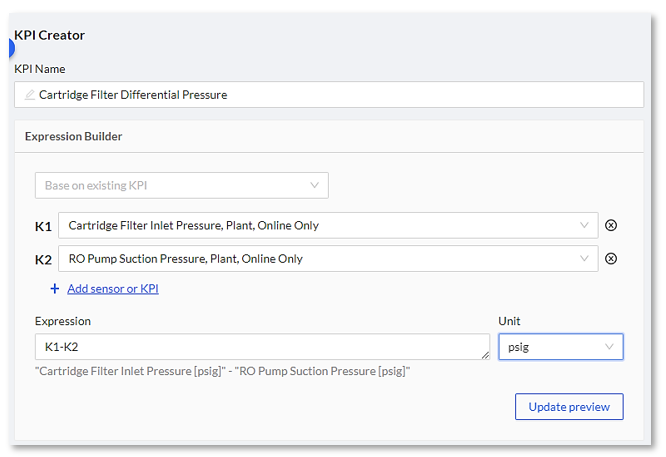Click the Expression field resize handle
Image resolution: width=666 pixels, height=457 pixels.
coord(485,355)
